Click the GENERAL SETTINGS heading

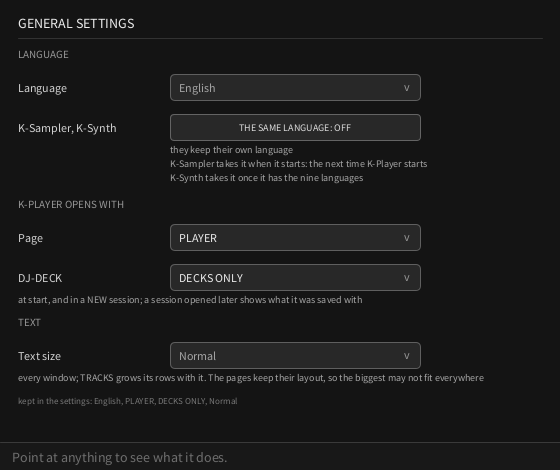[76, 24]
